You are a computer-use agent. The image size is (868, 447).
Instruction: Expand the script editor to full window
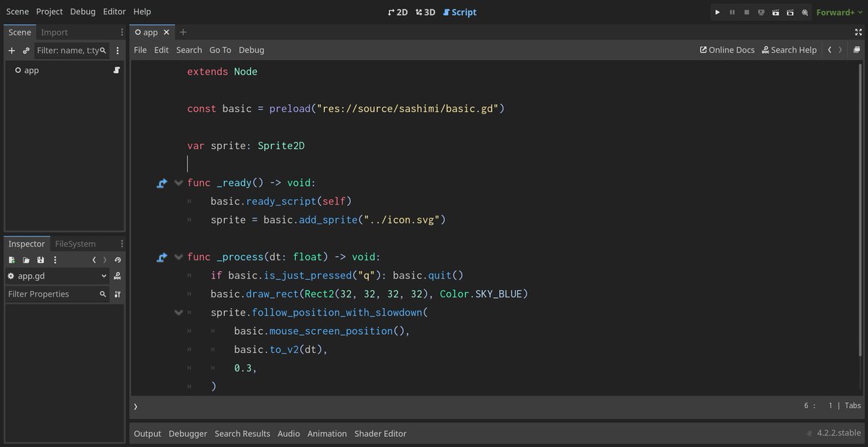point(860,32)
